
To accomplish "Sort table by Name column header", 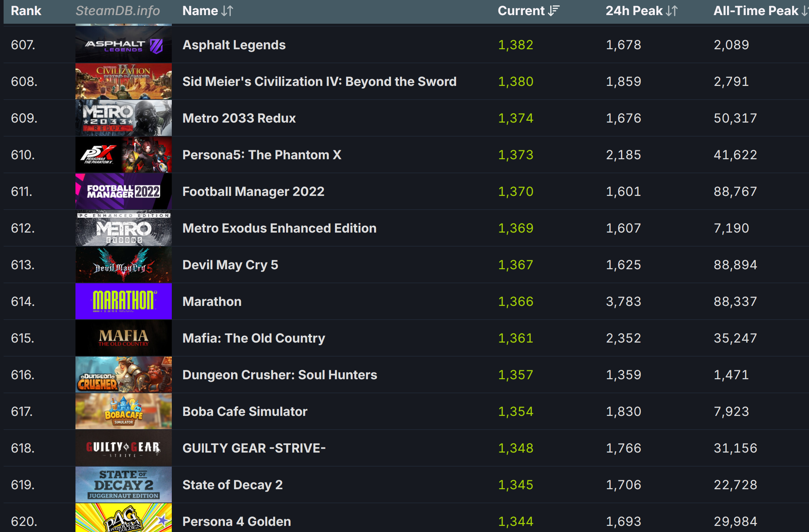I will [208, 11].
